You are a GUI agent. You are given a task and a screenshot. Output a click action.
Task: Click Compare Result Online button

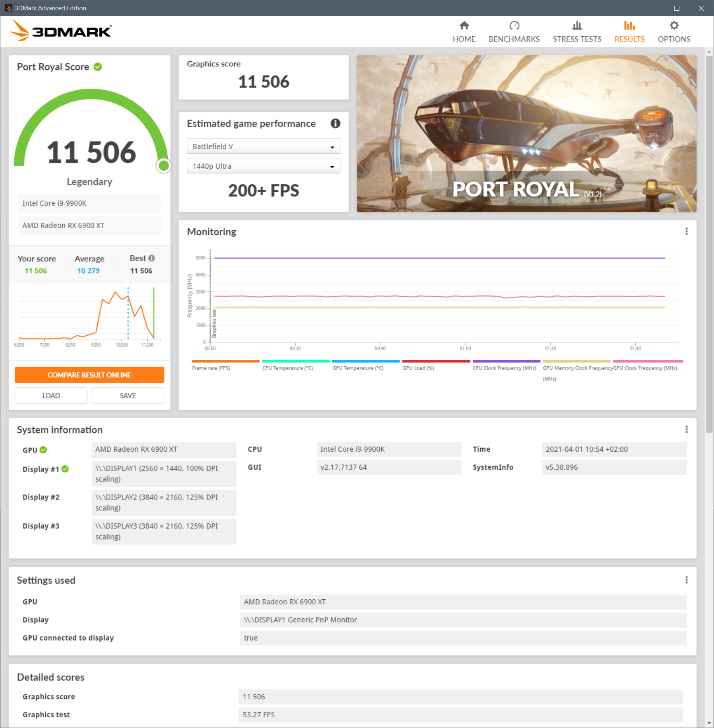[89, 375]
